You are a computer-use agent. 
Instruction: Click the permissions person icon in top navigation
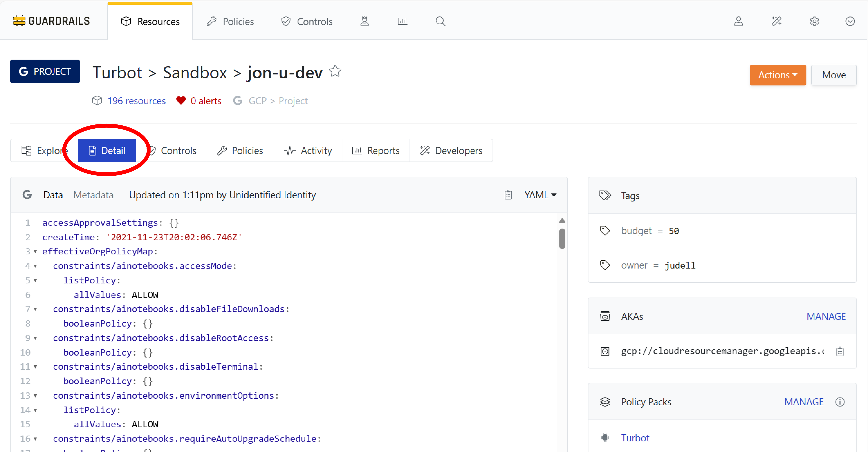[364, 22]
